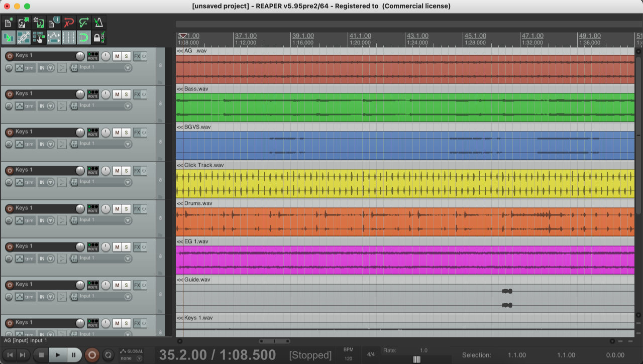
Task: Open the ROUTE button on the AG .wav track
Action: (93, 56)
